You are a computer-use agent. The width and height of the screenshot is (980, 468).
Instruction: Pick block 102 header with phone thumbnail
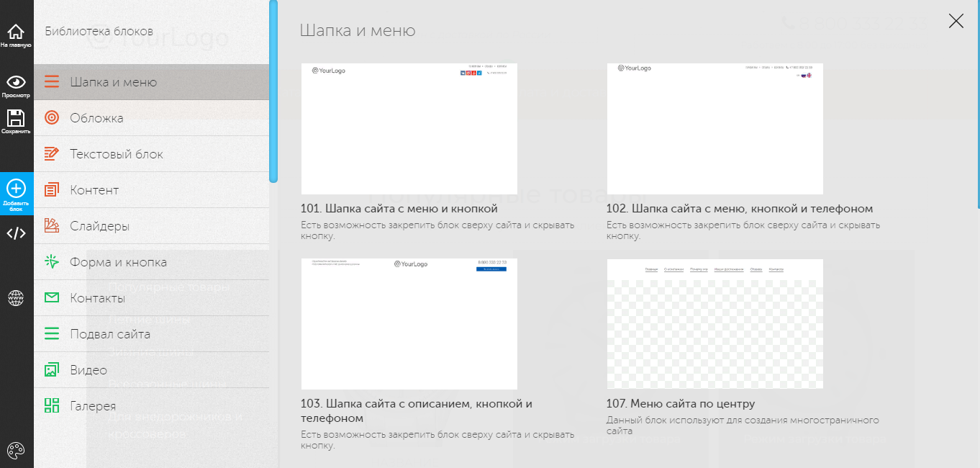point(714,129)
